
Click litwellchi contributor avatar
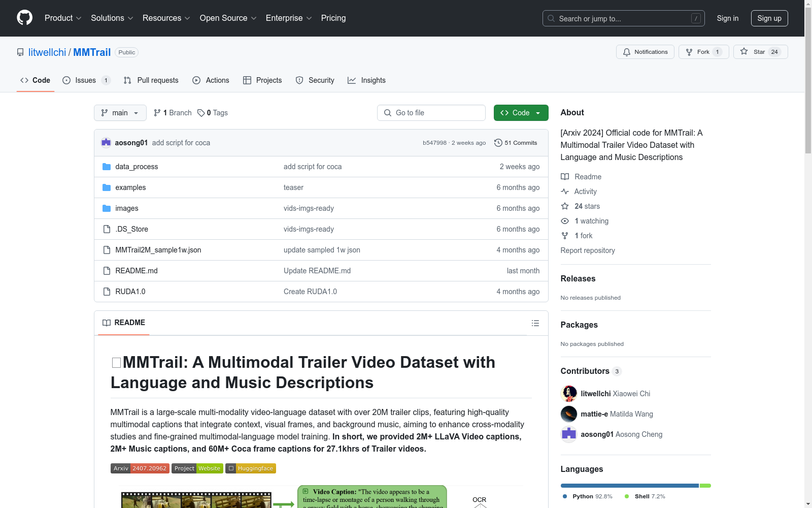pos(569,394)
